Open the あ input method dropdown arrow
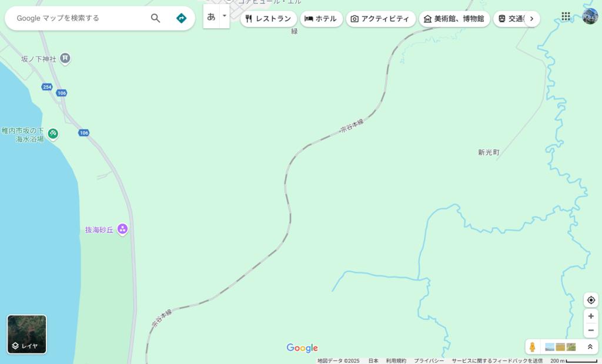This screenshot has width=602, height=364. click(225, 16)
